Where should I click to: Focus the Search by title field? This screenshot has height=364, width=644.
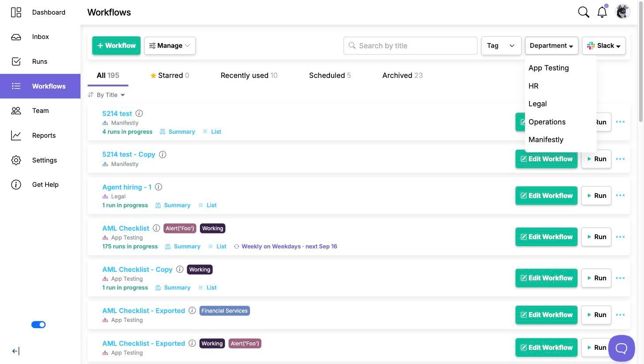coord(410,46)
